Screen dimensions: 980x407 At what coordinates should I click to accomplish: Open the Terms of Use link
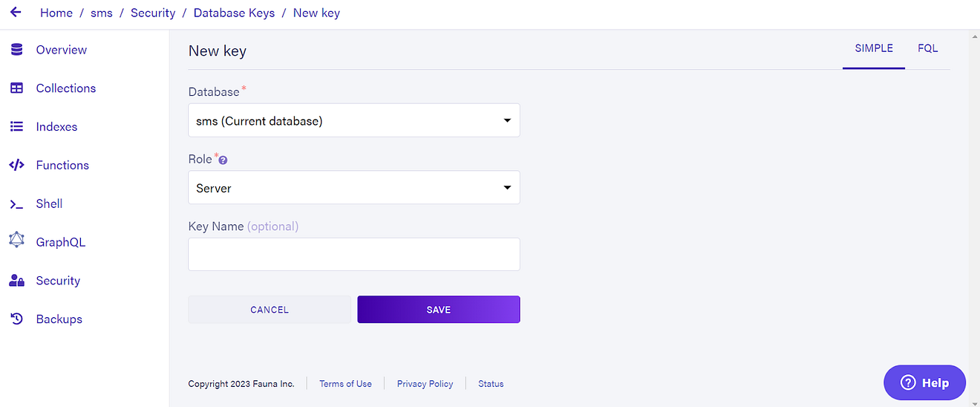[345, 384]
